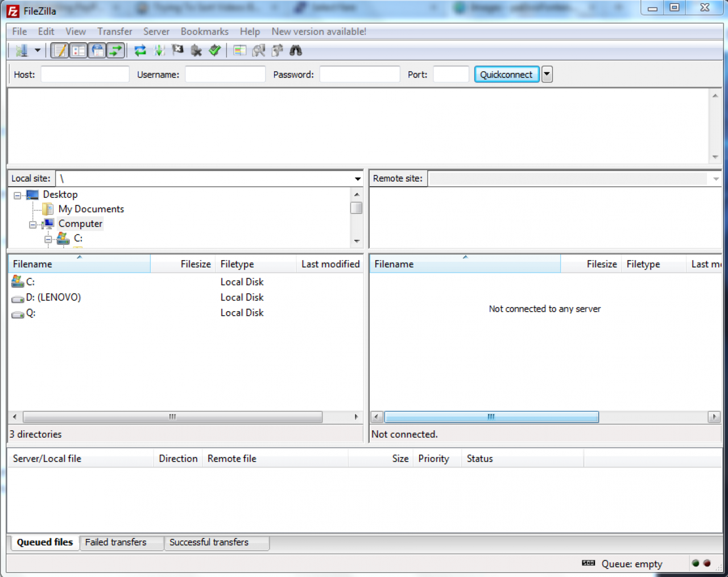Image resolution: width=728 pixels, height=577 pixels.
Task: Click the local file list horizontal scrollbar
Action: pyautogui.click(x=172, y=417)
